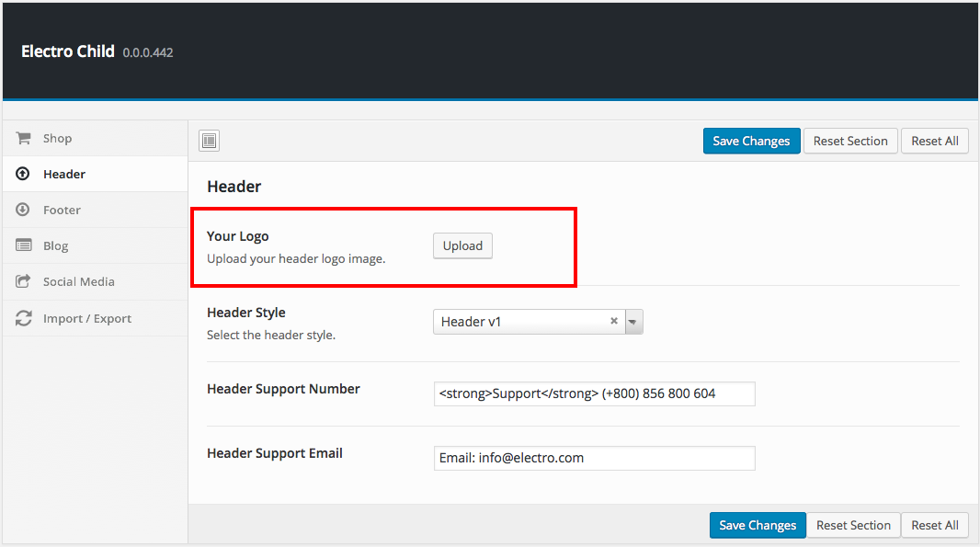Click the Footer down-arrow circle icon
The height and width of the screenshot is (547, 980).
22,210
